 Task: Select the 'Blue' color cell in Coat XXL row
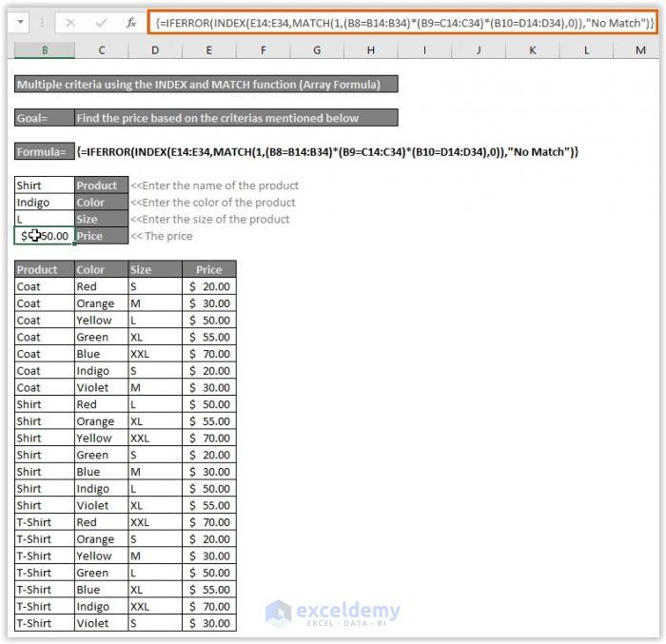point(102,354)
